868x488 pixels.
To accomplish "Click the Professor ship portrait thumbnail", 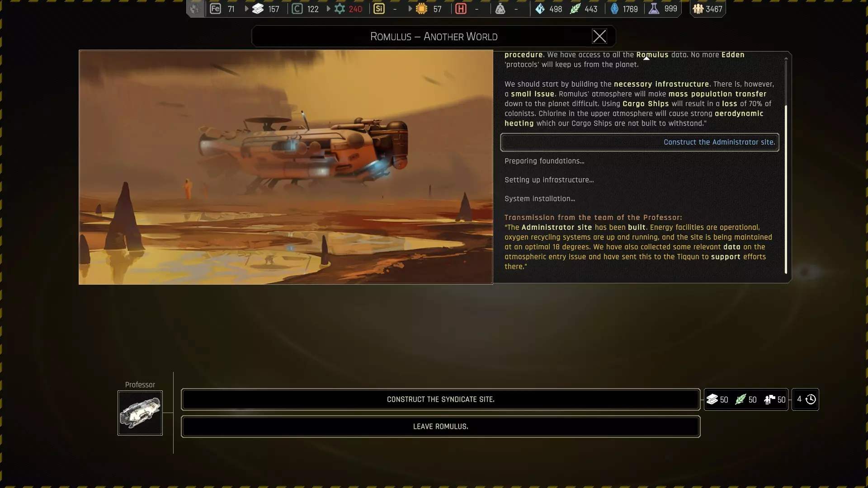I will pos(140,413).
